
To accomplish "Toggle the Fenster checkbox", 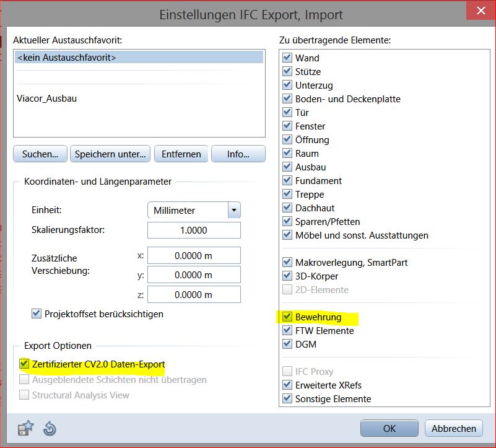I will (287, 126).
